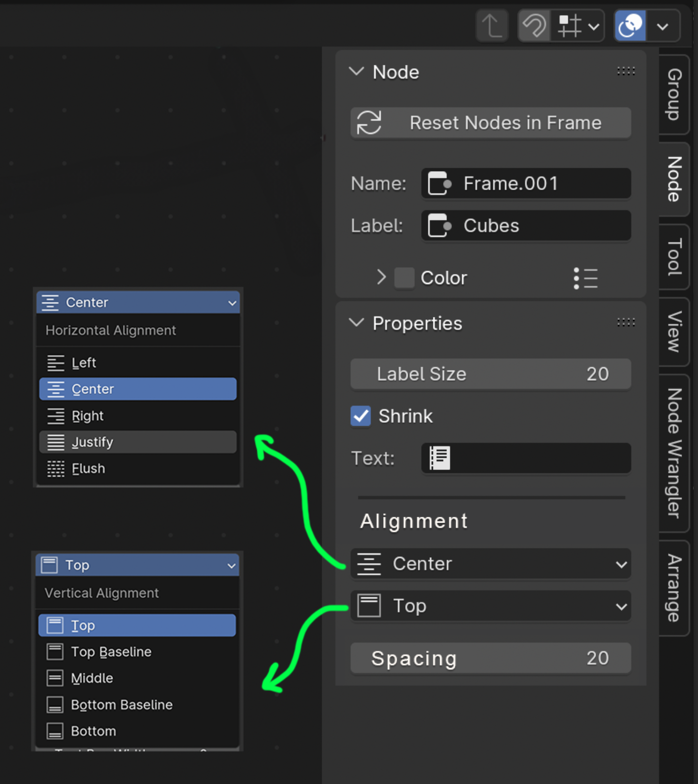Image resolution: width=698 pixels, height=784 pixels.
Task: Click the Text datablock selector icon
Action: click(x=440, y=458)
